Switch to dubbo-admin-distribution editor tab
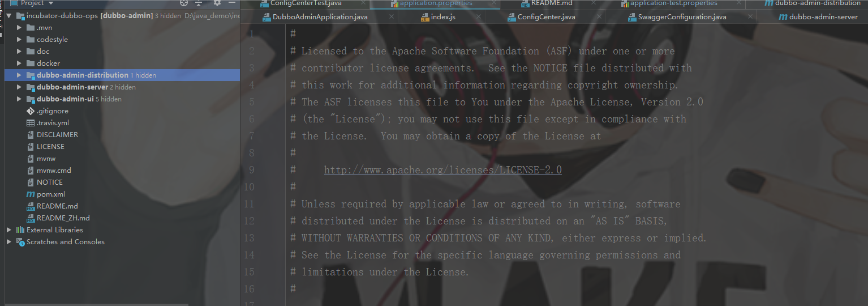Screen dimensions: 868x306 point(818,3)
